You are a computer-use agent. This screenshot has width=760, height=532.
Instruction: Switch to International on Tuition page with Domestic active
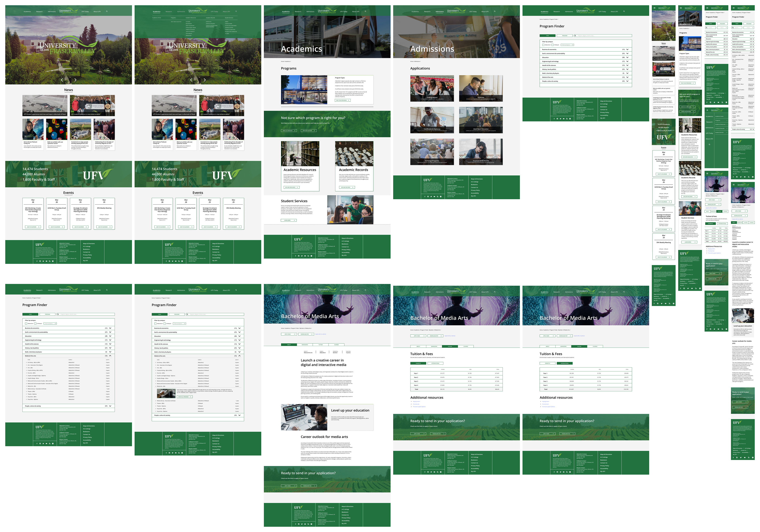[436, 363]
